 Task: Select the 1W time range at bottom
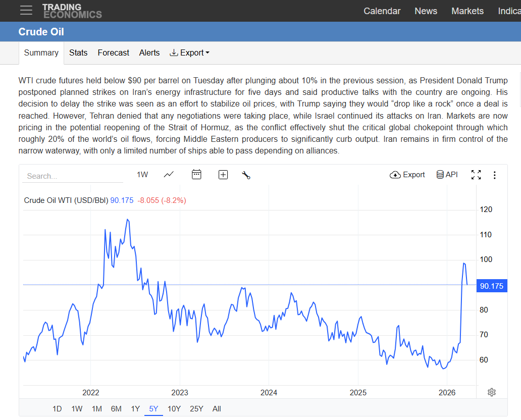(x=77, y=409)
